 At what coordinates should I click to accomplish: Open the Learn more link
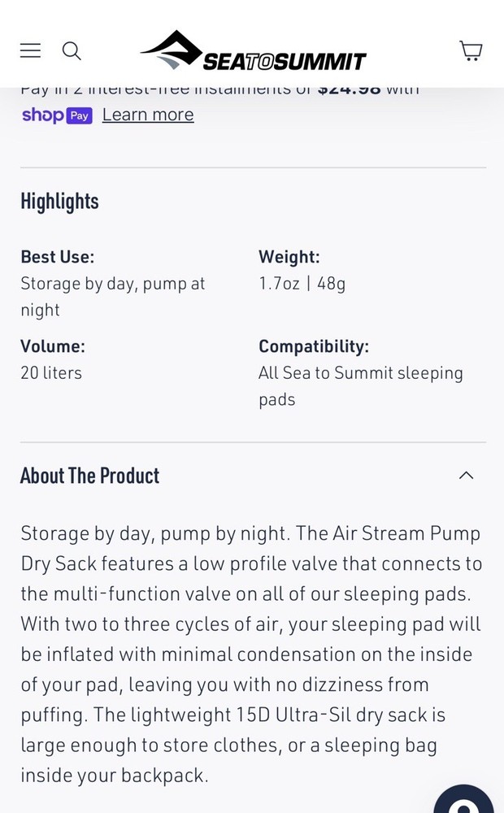point(147,115)
